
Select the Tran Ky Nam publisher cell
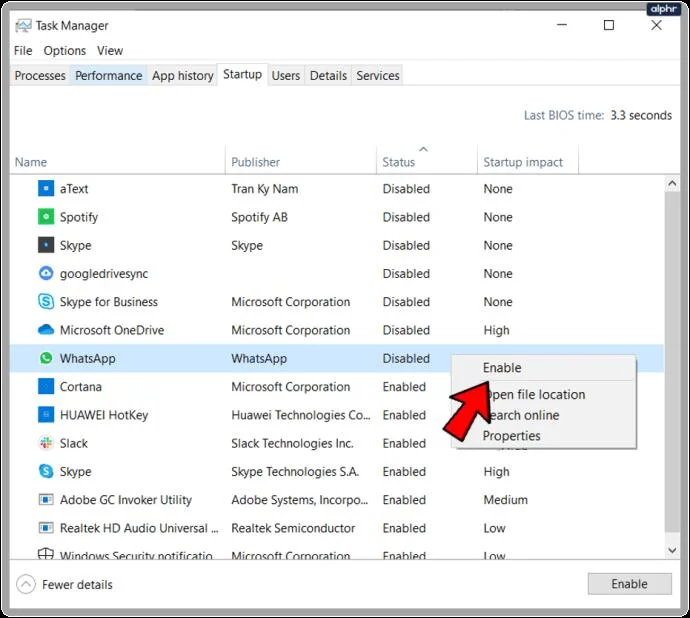265,189
